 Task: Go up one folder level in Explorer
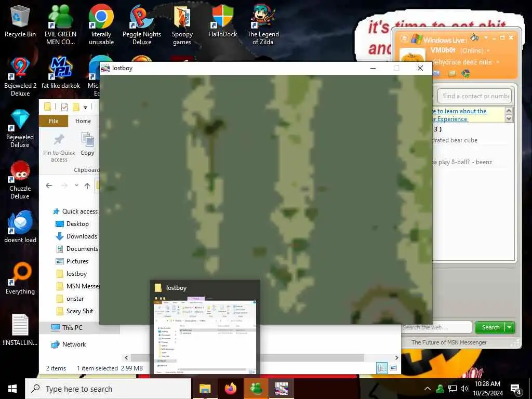coord(87,185)
